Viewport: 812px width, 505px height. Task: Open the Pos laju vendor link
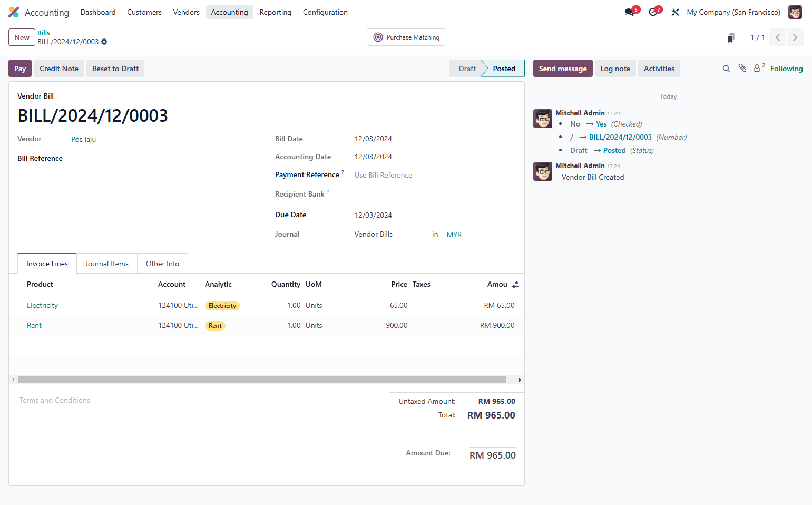pyautogui.click(x=84, y=139)
